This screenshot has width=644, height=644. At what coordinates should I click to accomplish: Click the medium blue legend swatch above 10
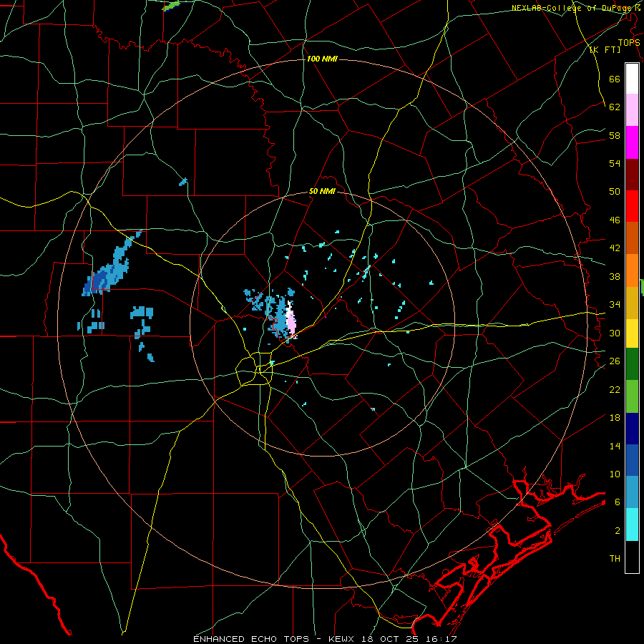tap(632, 460)
